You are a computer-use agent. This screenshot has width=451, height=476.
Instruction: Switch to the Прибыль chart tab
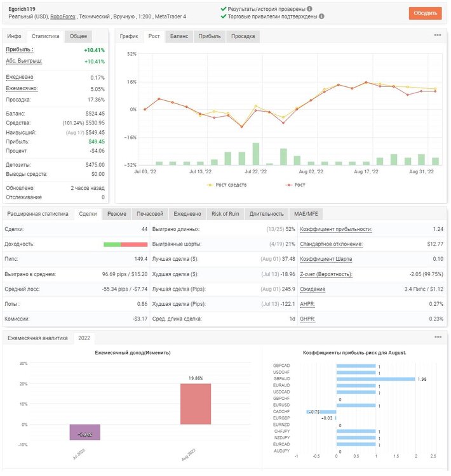pos(210,36)
